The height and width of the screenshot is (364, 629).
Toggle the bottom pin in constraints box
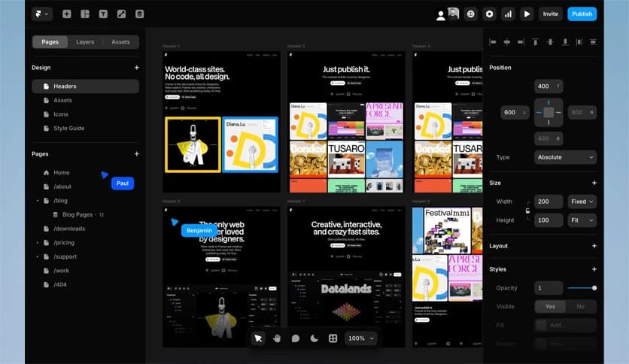(548, 123)
